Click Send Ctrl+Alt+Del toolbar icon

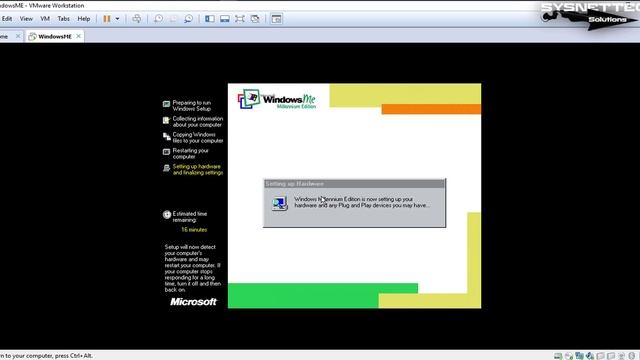(137, 19)
